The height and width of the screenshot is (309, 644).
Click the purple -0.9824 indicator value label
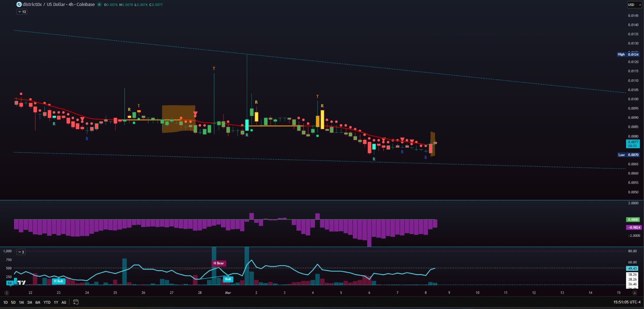click(634, 227)
